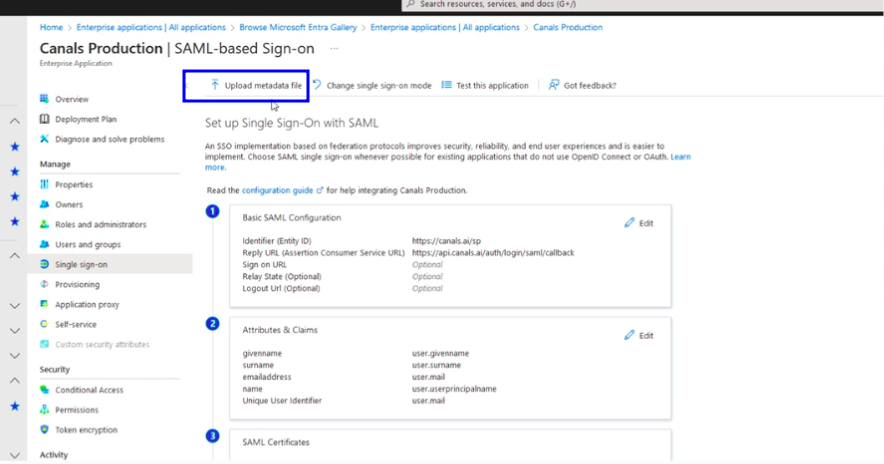Click Canals Production breadcrumb link
The width and height of the screenshot is (884, 464).
pyautogui.click(x=568, y=27)
